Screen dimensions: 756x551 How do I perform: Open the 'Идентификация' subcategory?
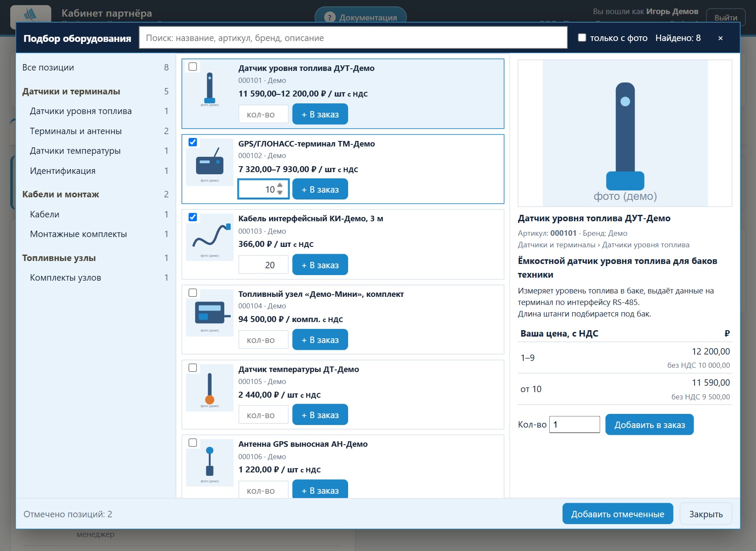tap(96, 171)
